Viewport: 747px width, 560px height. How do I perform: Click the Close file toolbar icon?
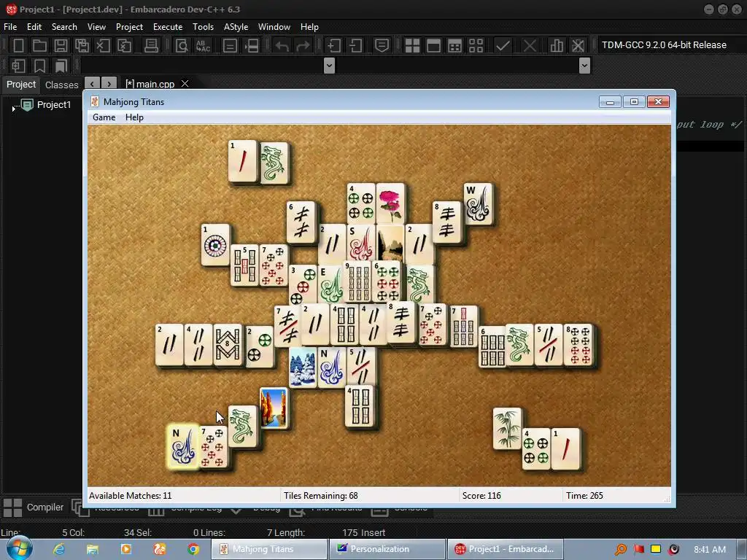click(103, 45)
